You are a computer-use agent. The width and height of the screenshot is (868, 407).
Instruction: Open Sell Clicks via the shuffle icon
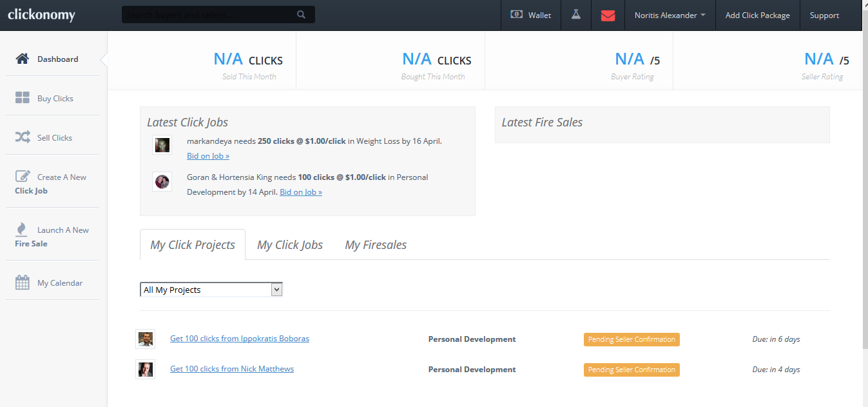[23, 137]
